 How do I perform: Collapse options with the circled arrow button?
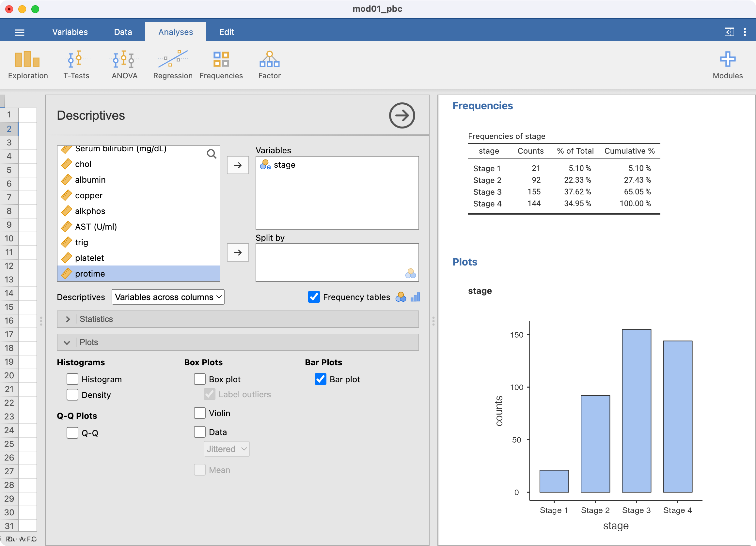[402, 115]
